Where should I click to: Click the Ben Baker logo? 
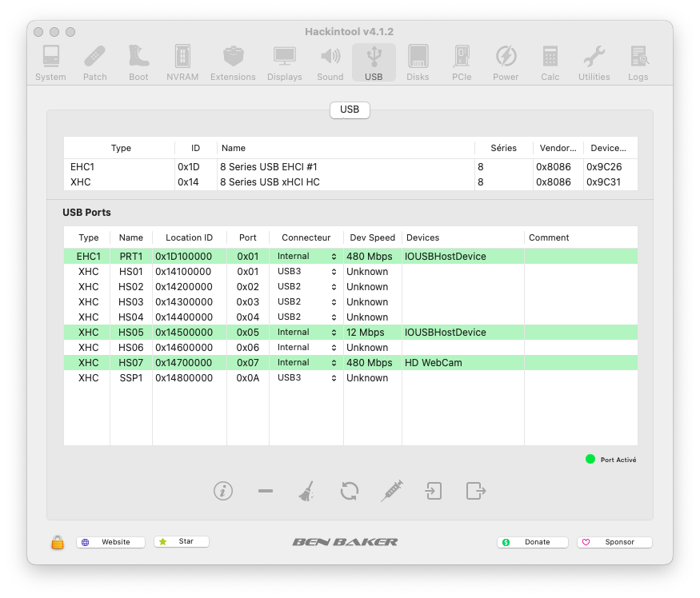tap(345, 542)
